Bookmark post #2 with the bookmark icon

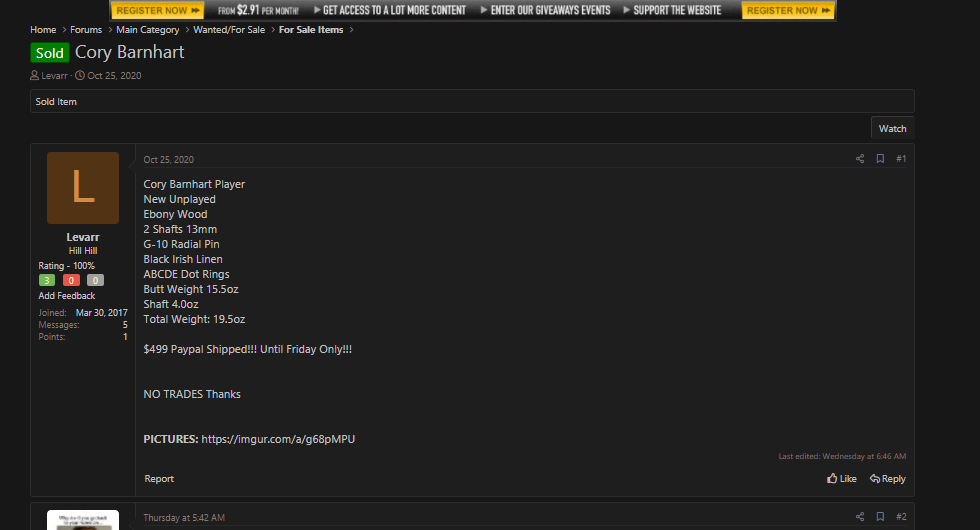880,517
